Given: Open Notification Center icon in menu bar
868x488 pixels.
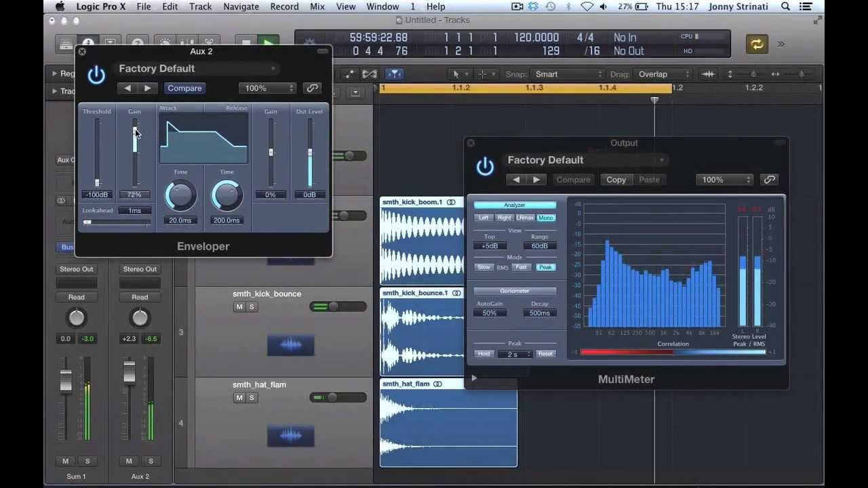Looking at the screenshot, I should [x=805, y=7].
